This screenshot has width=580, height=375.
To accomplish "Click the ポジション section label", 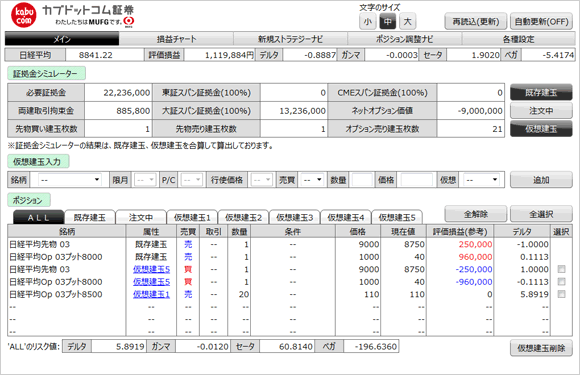I will click(x=28, y=200).
